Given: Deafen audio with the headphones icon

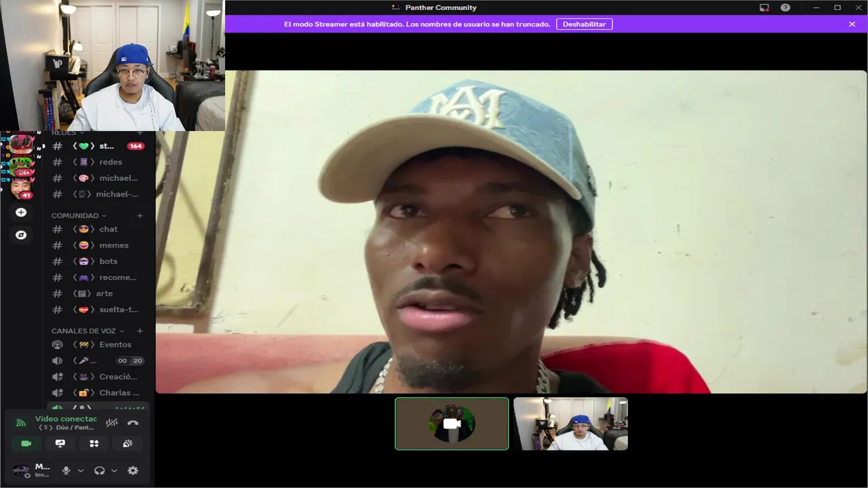Looking at the screenshot, I should click(100, 470).
